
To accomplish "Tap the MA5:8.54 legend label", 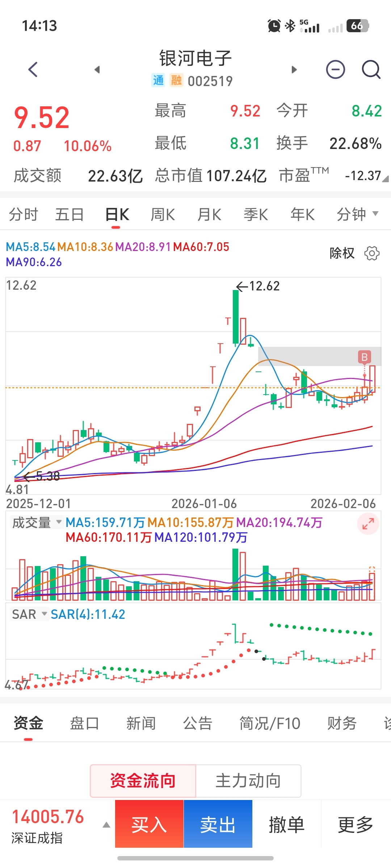I will pos(31,247).
